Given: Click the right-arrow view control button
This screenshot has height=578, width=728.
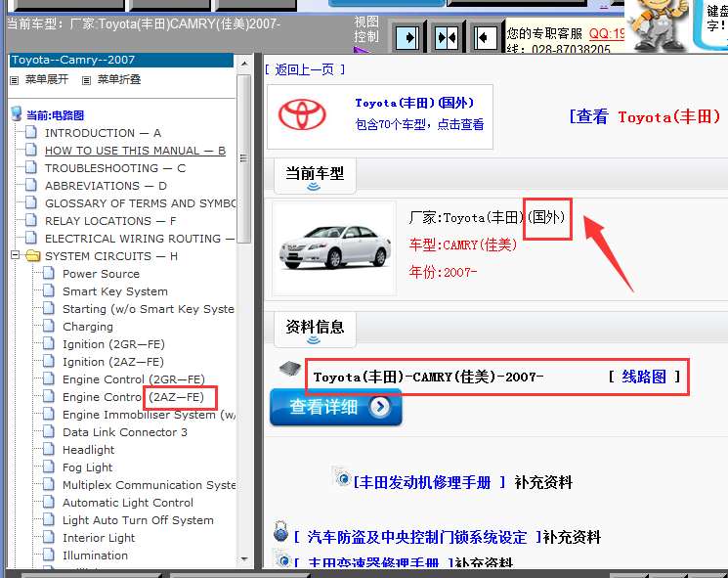Looking at the screenshot, I should pos(407,37).
